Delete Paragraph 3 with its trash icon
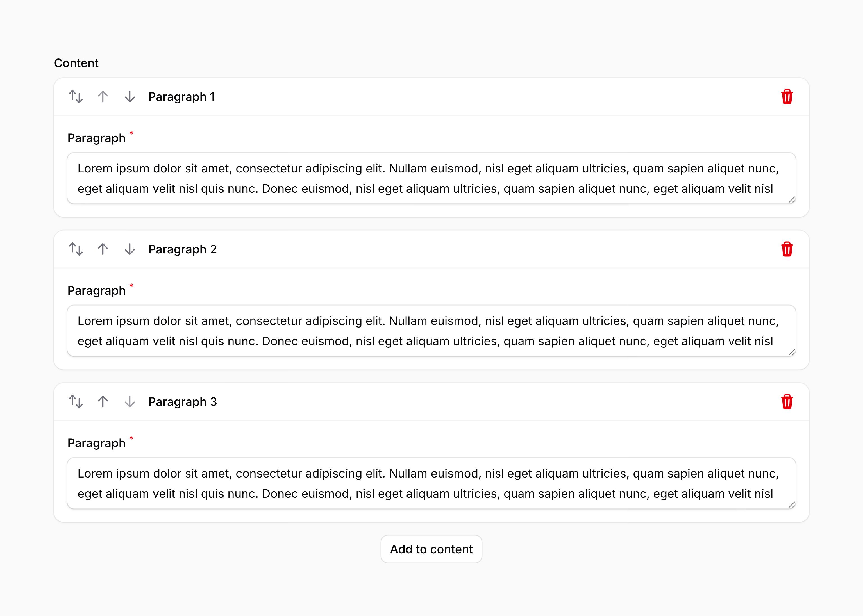Viewport: 863px width, 616px height. pyautogui.click(x=787, y=402)
